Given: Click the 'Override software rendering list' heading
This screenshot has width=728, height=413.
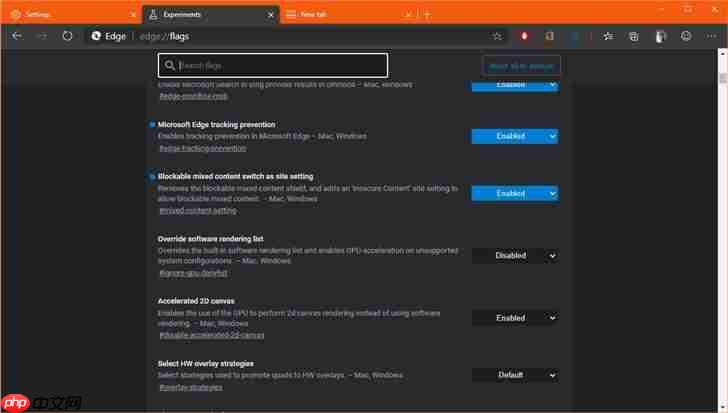Looking at the screenshot, I should pos(210,239).
